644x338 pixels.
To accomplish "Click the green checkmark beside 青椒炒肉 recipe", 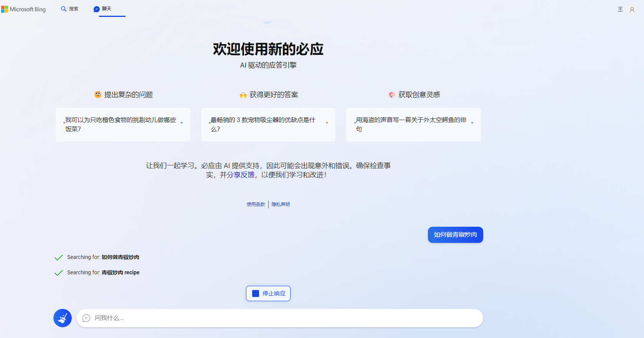I will (59, 273).
